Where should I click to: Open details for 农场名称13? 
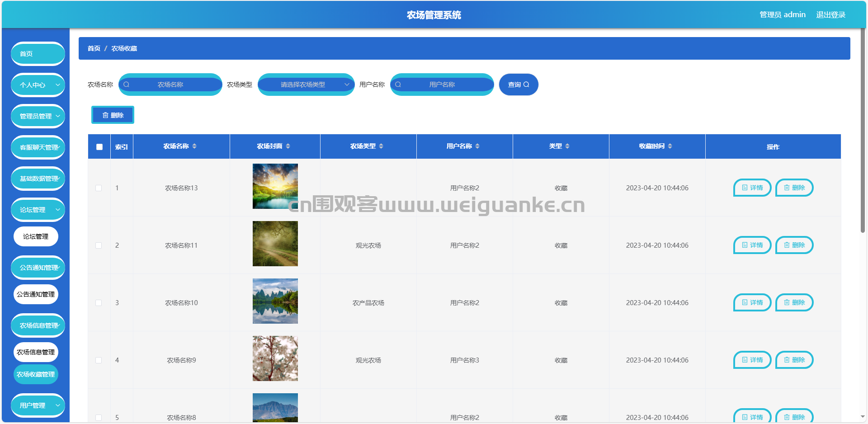click(x=752, y=188)
